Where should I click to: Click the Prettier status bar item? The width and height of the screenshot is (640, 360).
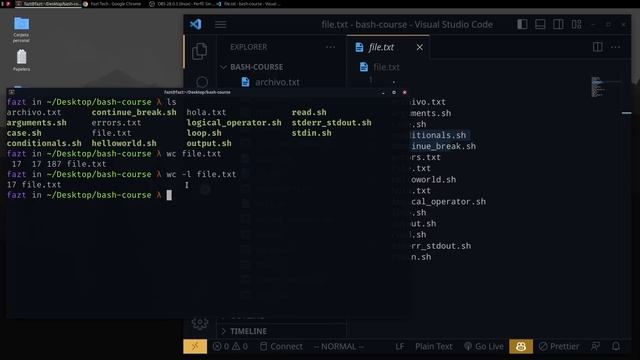(559, 347)
